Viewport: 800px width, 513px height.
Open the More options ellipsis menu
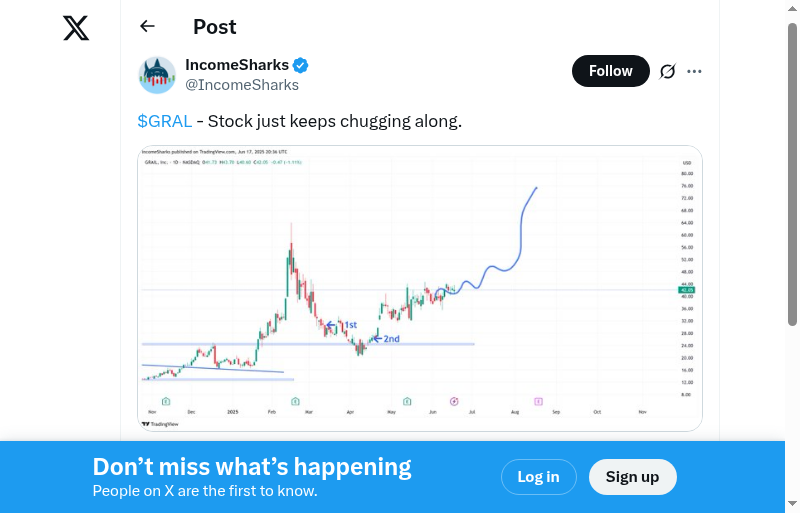click(695, 71)
